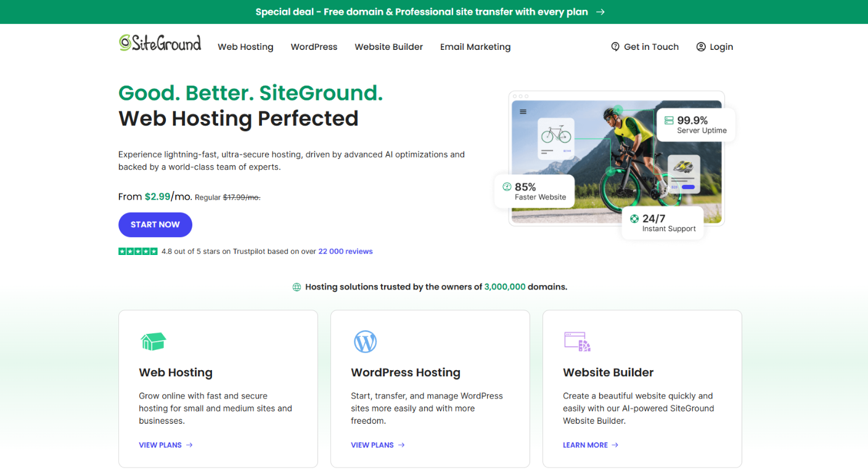Open the Web Hosting nav menu
This screenshot has height=473, width=868.
tap(245, 47)
